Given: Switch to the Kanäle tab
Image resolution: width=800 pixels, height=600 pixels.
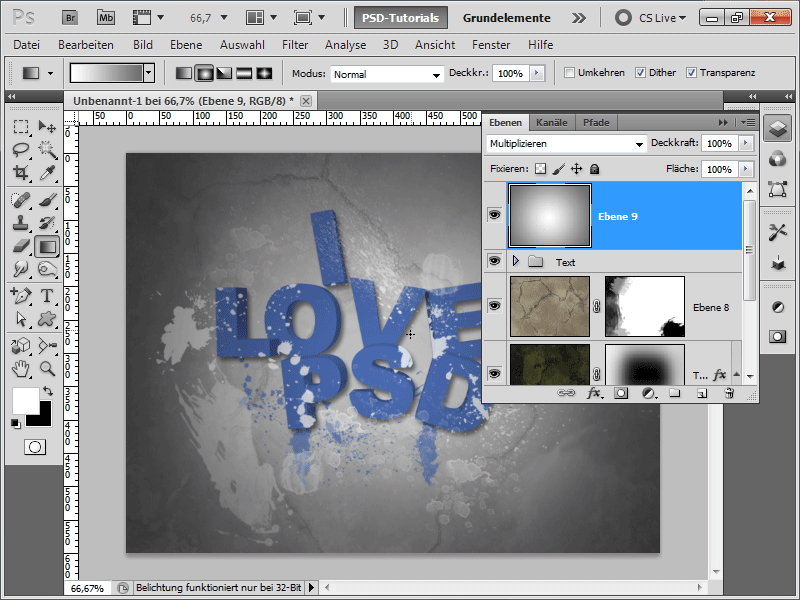Looking at the screenshot, I should point(552,122).
